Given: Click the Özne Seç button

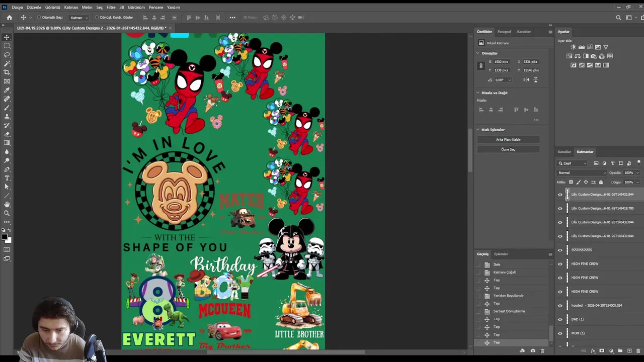Looking at the screenshot, I should pos(508,149).
